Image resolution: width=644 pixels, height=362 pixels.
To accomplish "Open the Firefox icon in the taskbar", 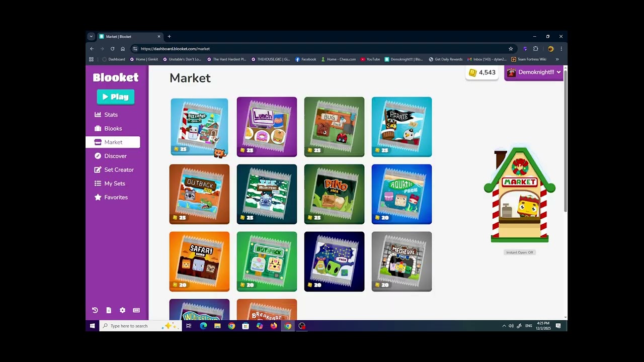I will (274, 326).
